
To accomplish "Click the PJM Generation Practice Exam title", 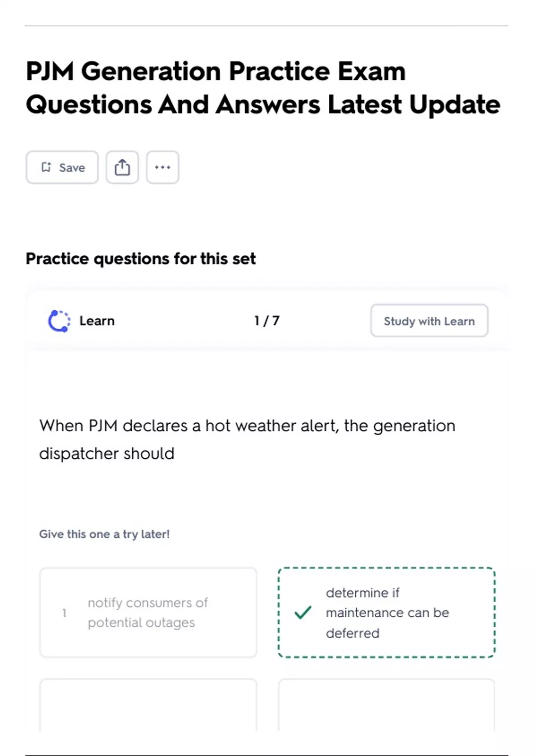I will pos(216,72).
